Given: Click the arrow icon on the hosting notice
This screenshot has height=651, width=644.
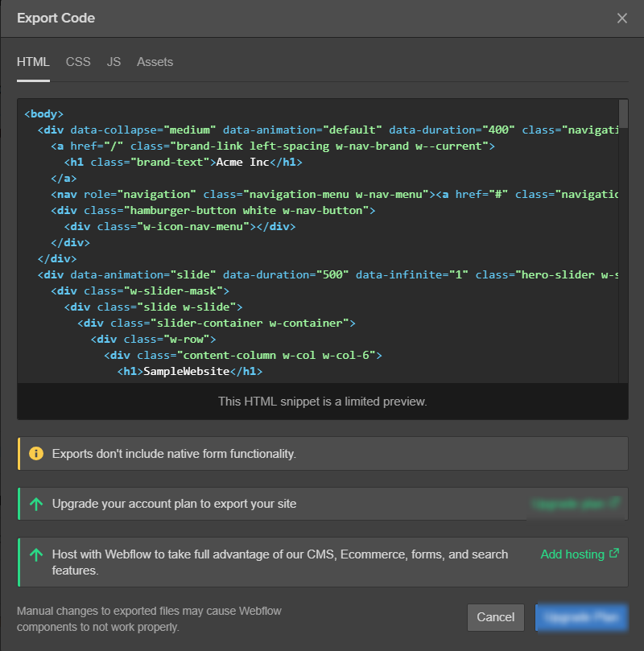Looking at the screenshot, I should (x=35, y=554).
